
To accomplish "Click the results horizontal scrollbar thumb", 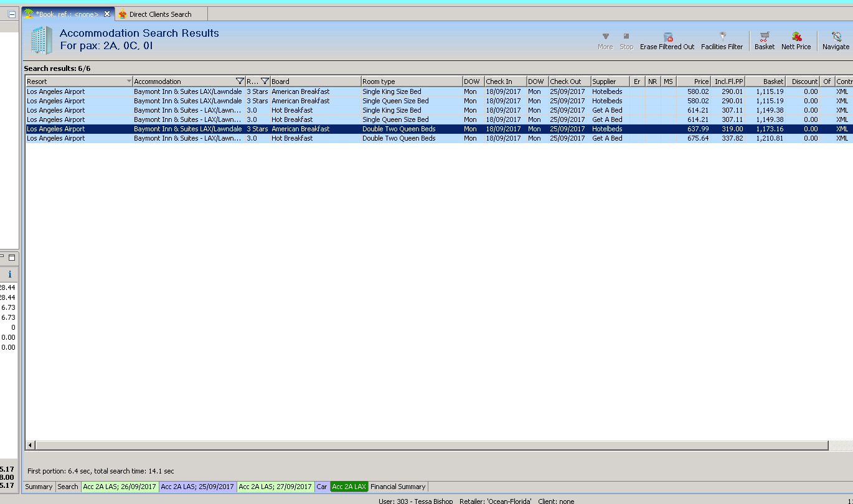I will point(431,446).
